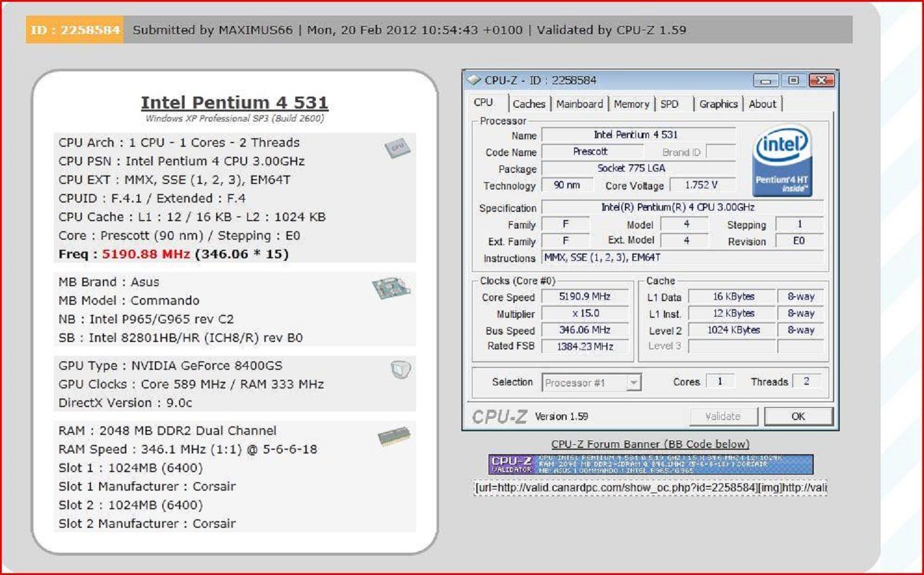
Task: Click the GPU shield icon beside GPU Type
Action: coord(401,369)
